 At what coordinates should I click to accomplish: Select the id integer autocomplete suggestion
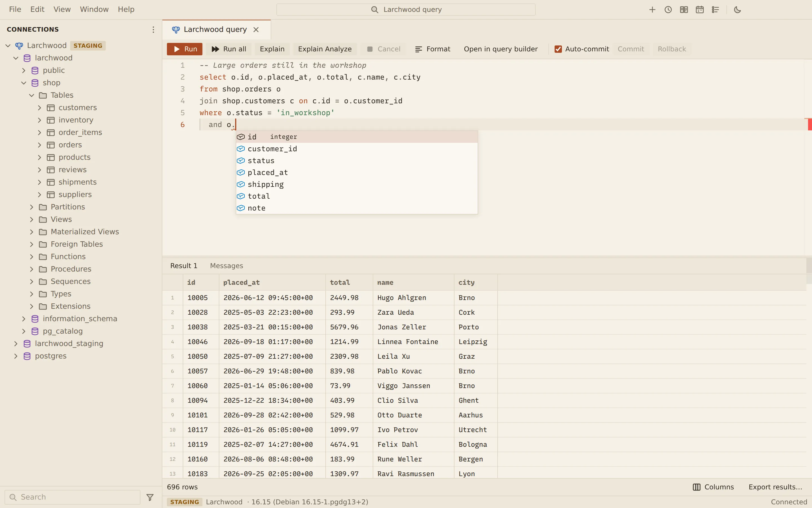point(357,137)
